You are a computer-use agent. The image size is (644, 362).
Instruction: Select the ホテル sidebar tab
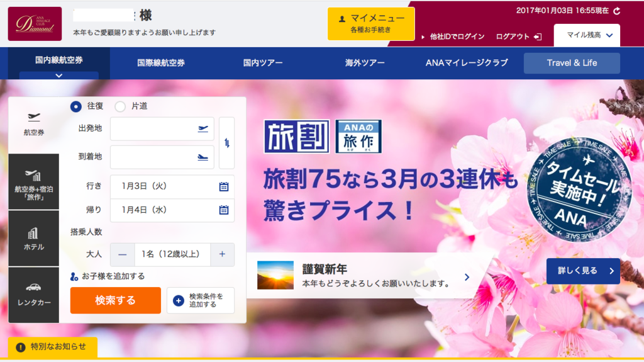coord(34,239)
